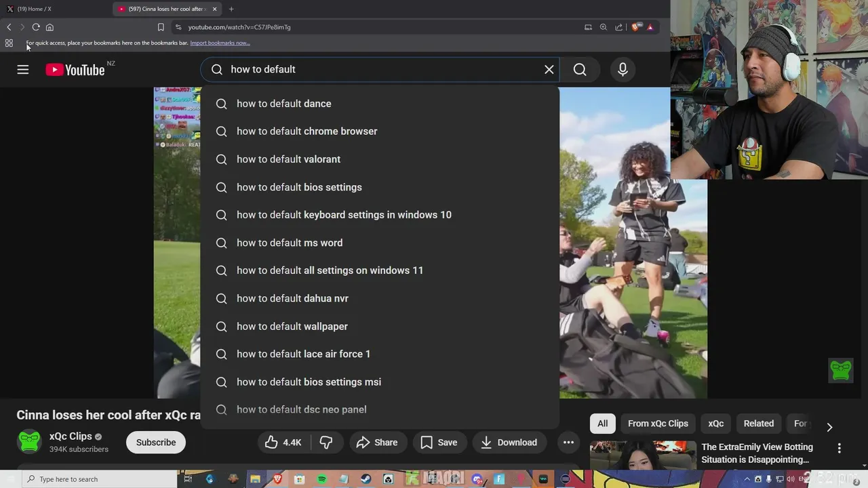This screenshot has height=488, width=868.
Task: Open Spotify from the taskbar
Action: [321, 479]
